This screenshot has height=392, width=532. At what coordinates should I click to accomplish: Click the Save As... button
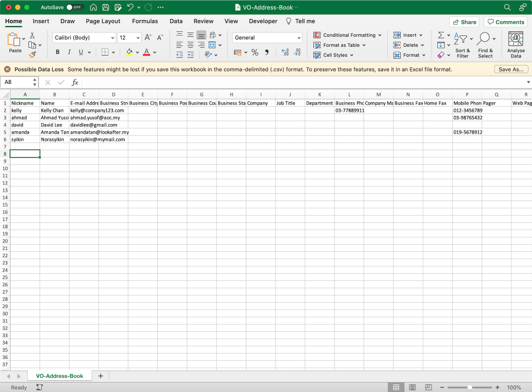[x=511, y=69]
